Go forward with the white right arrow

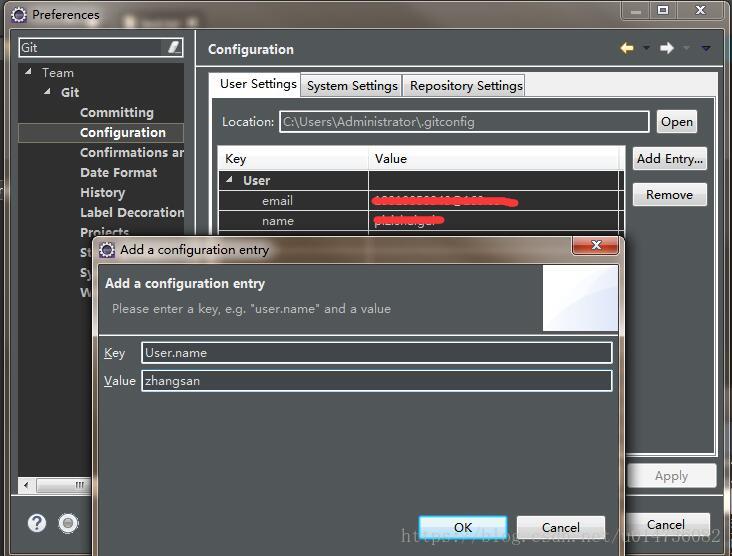[667, 48]
